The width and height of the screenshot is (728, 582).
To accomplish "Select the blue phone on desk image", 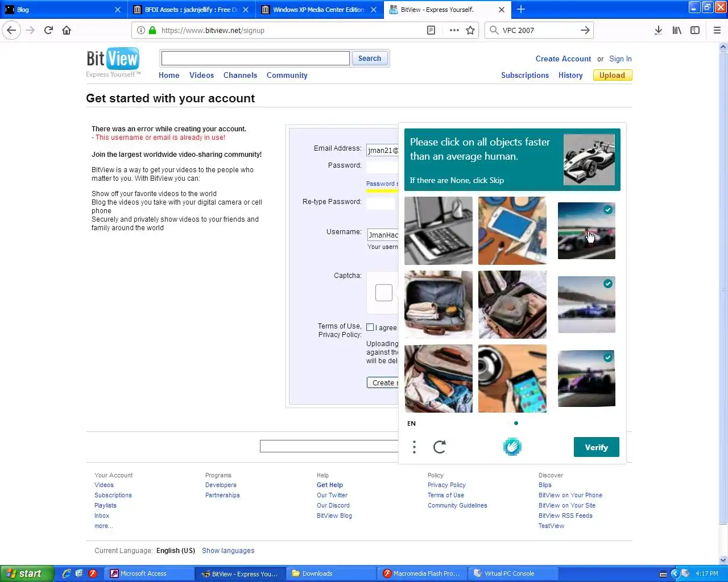I will tap(512, 231).
